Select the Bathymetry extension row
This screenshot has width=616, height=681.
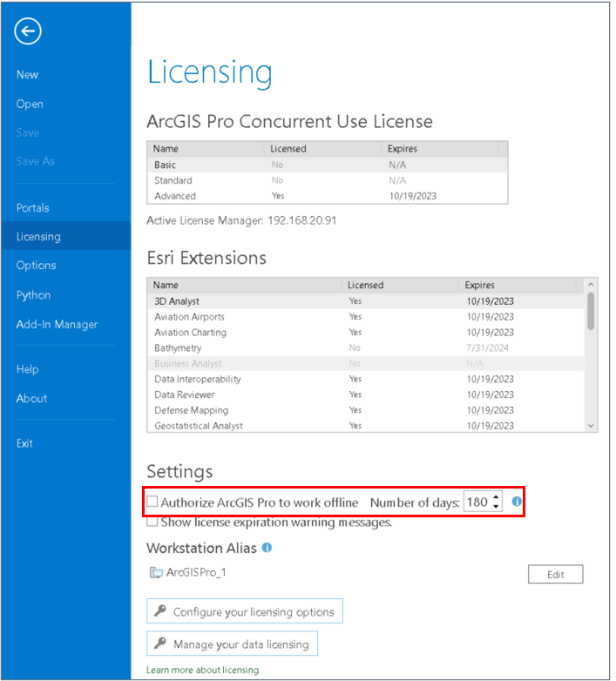click(x=366, y=348)
